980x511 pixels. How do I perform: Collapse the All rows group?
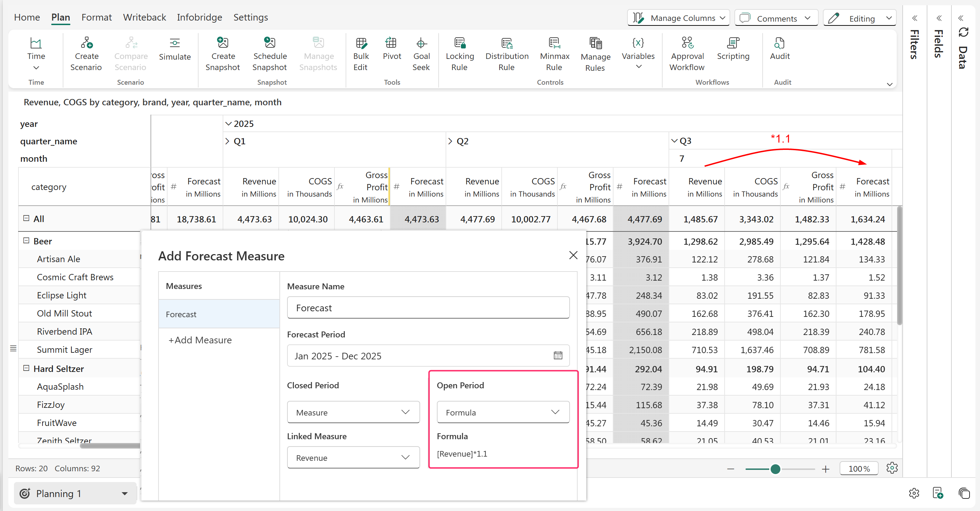coord(26,218)
